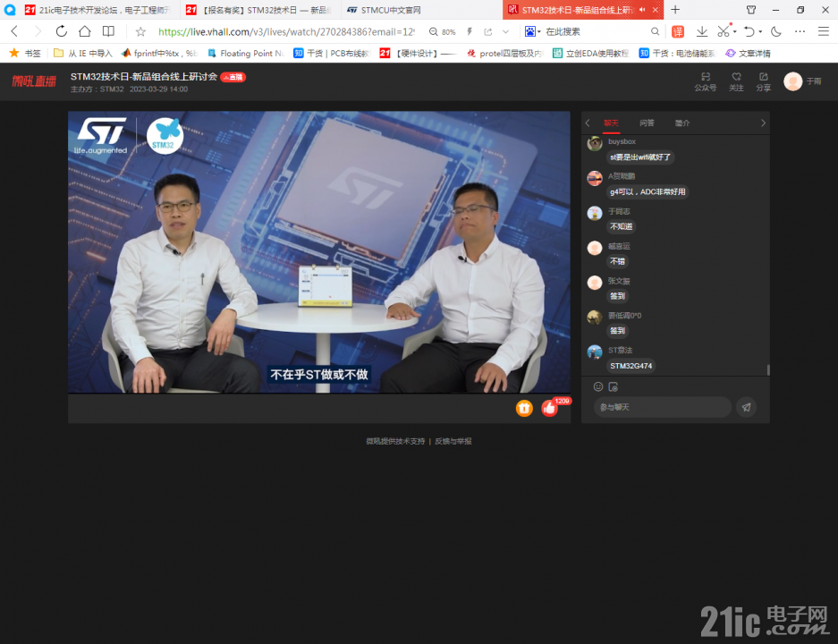Open the browser home page icon
Image resolution: width=838 pixels, height=644 pixels.
84,31
